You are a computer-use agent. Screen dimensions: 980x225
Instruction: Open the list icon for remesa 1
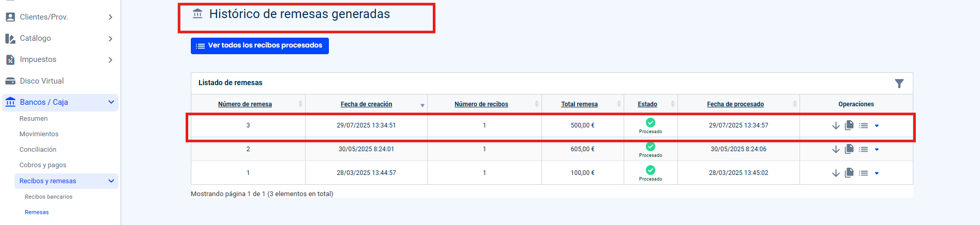tap(863, 173)
